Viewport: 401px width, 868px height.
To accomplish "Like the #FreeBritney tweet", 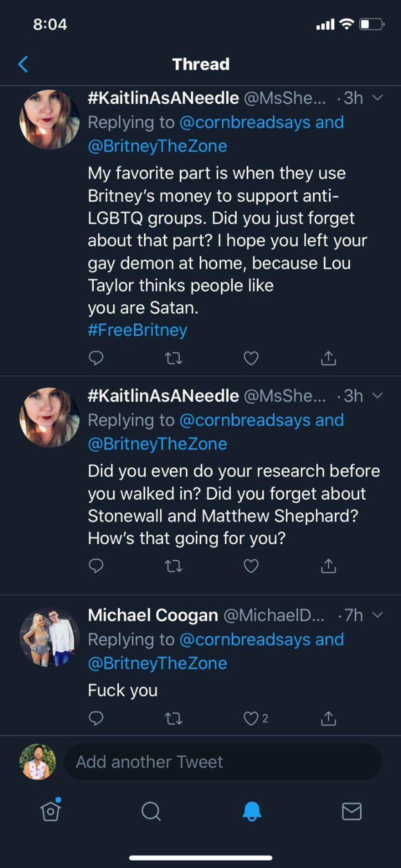I will [x=251, y=358].
